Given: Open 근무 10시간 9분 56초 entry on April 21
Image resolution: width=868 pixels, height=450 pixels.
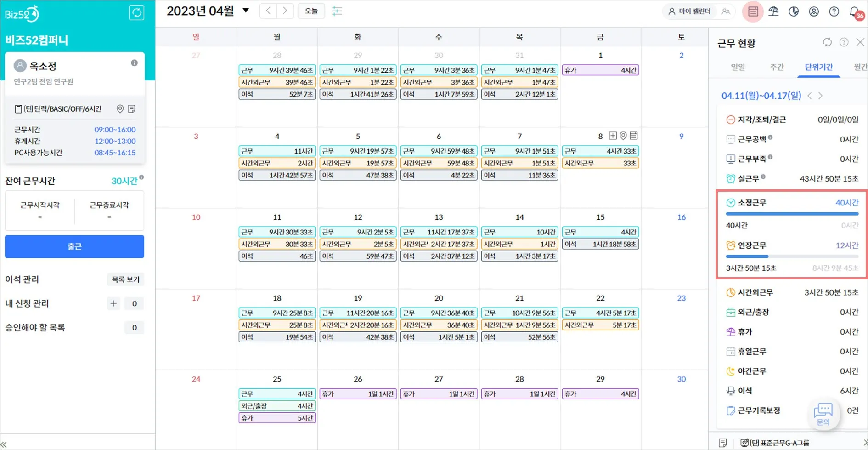Looking at the screenshot, I should tap(519, 313).
